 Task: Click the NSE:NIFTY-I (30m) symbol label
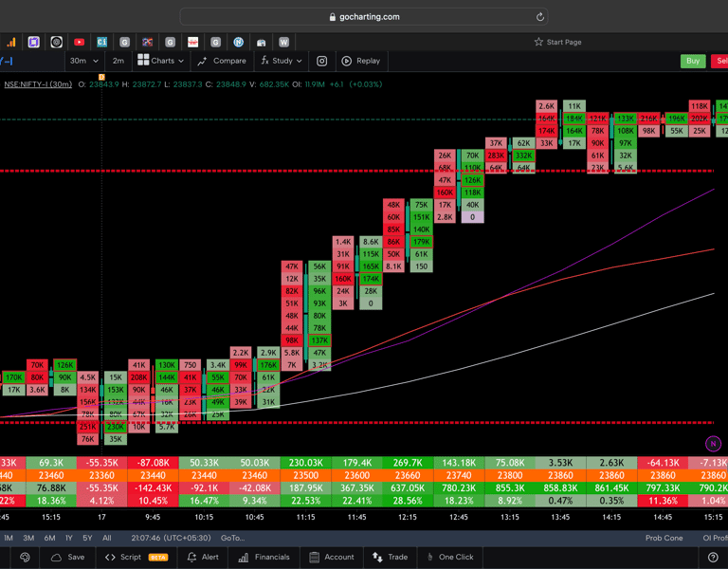tap(38, 84)
